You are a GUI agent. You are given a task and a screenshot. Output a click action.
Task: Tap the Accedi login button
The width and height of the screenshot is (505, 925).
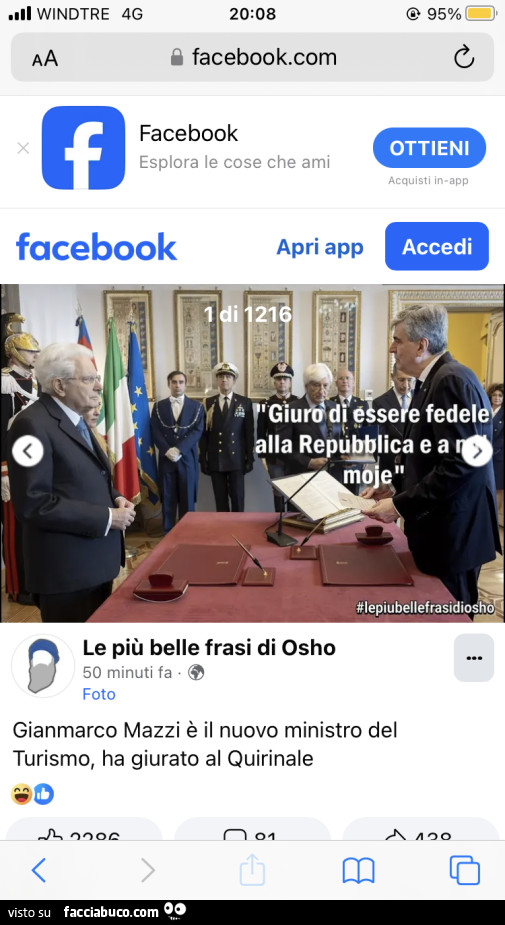(437, 246)
